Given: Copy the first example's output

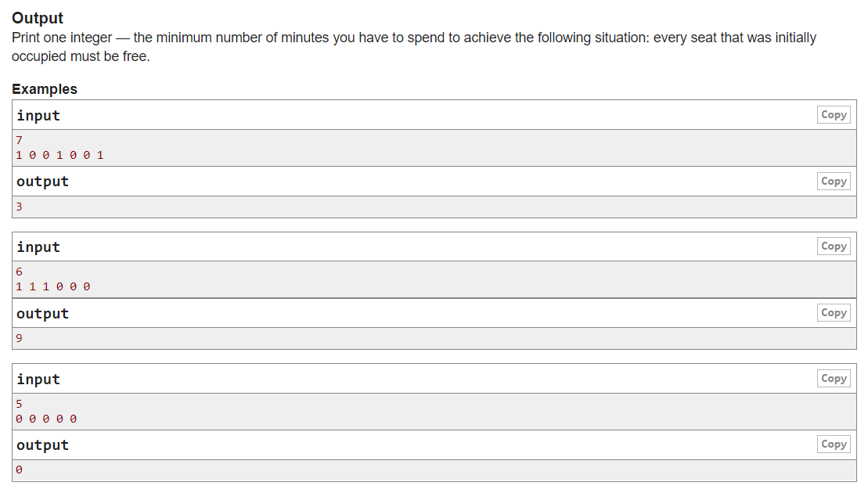Looking at the screenshot, I should 834,181.
